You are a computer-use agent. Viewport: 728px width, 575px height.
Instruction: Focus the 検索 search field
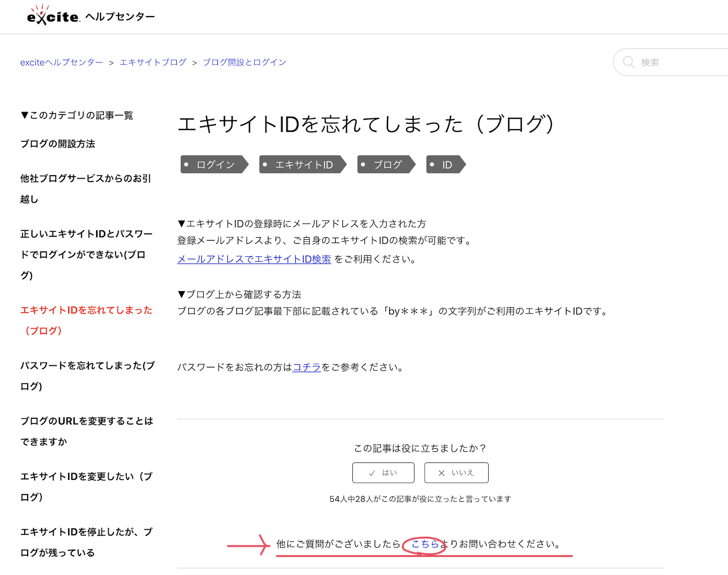pyautogui.click(x=671, y=62)
